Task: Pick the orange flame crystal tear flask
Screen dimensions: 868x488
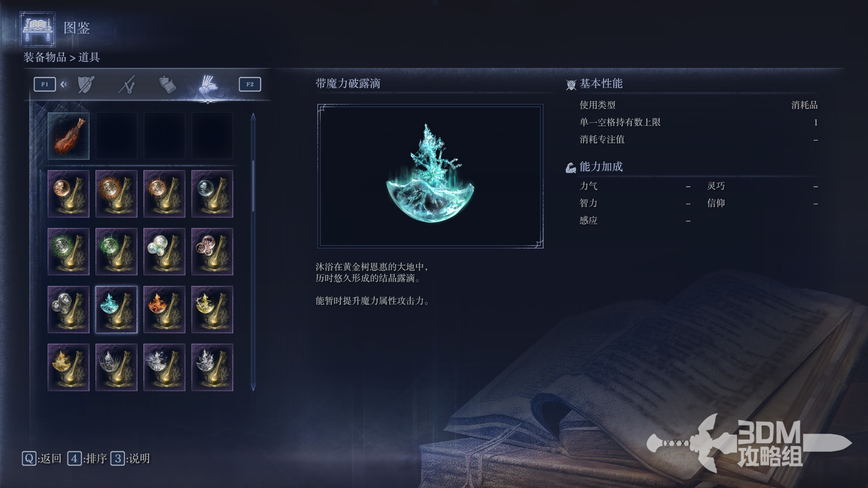Action: point(165,310)
